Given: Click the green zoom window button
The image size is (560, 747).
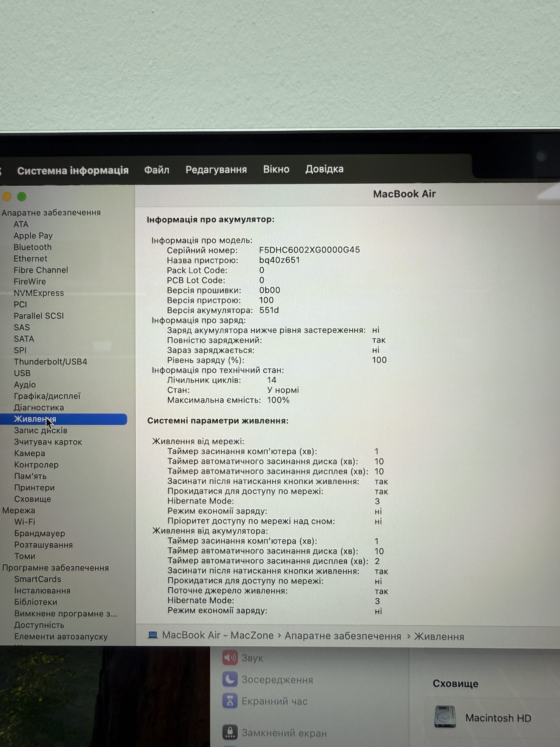Looking at the screenshot, I should [x=22, y=197].
